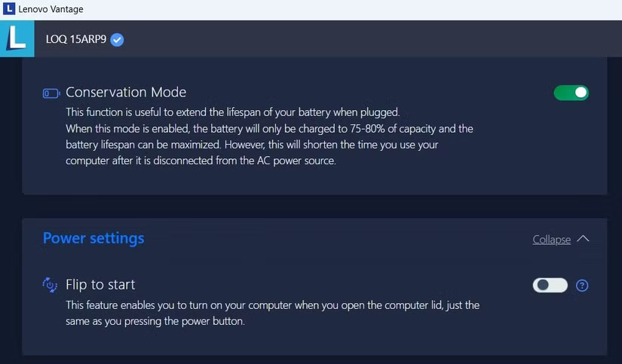622x364 pixels.
Task: Click the Flip to start power icon
Action: coord(51,285)
